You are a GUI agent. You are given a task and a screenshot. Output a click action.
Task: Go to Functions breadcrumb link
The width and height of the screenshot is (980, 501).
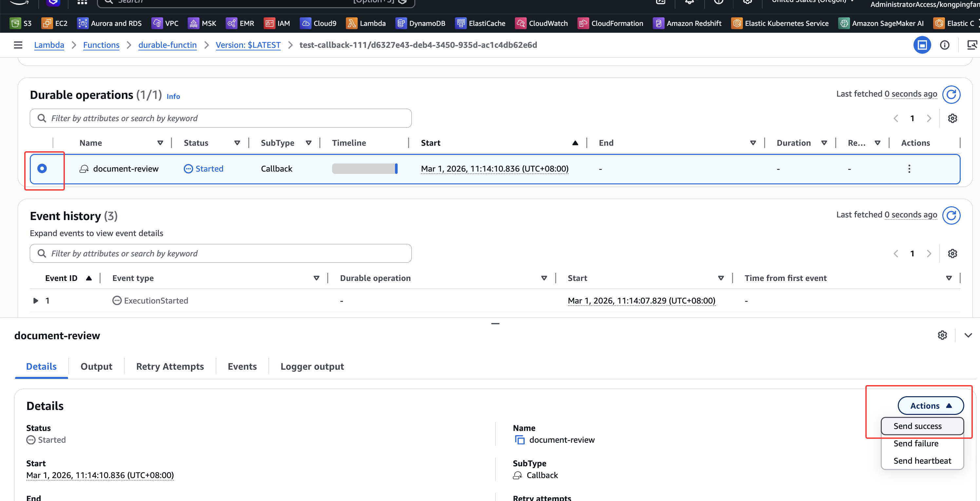[x=101, y=45]
